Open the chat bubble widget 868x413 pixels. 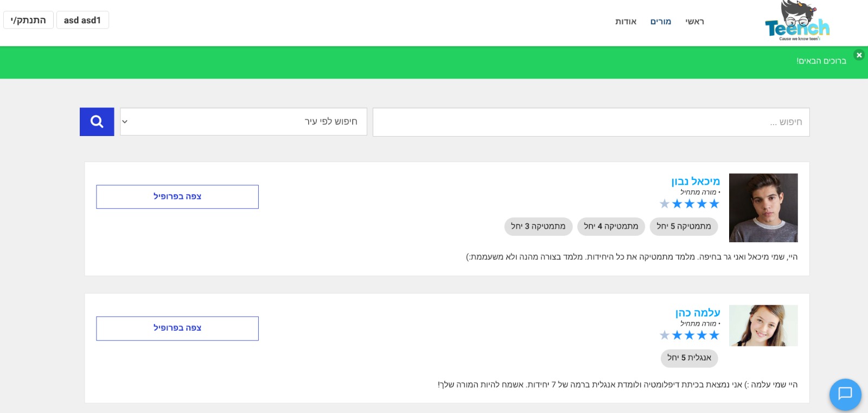tap(845, 394)
